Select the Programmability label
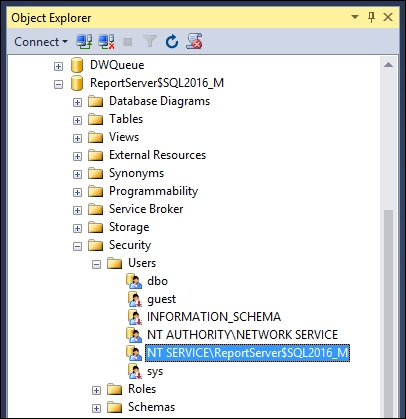The image size is (406, 419). (x=153, y=191)
